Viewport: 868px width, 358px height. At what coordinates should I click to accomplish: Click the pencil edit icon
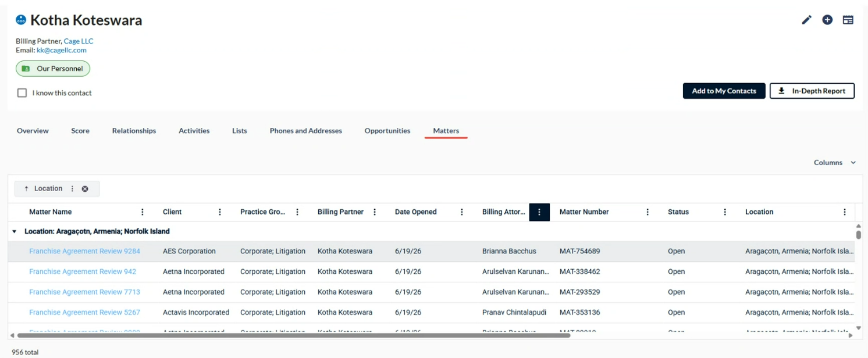tap(806, 20)
